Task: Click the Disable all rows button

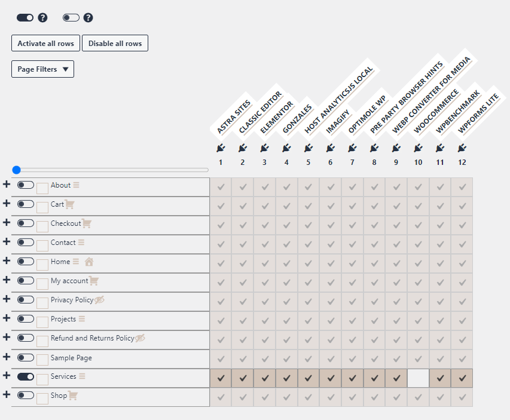Action: coord(115,43)
